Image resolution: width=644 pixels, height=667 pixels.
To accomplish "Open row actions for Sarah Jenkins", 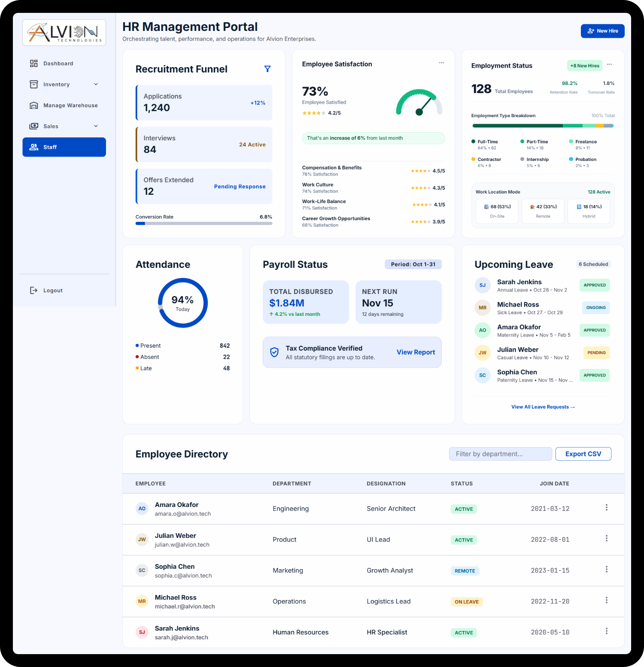I will point(607,631).
